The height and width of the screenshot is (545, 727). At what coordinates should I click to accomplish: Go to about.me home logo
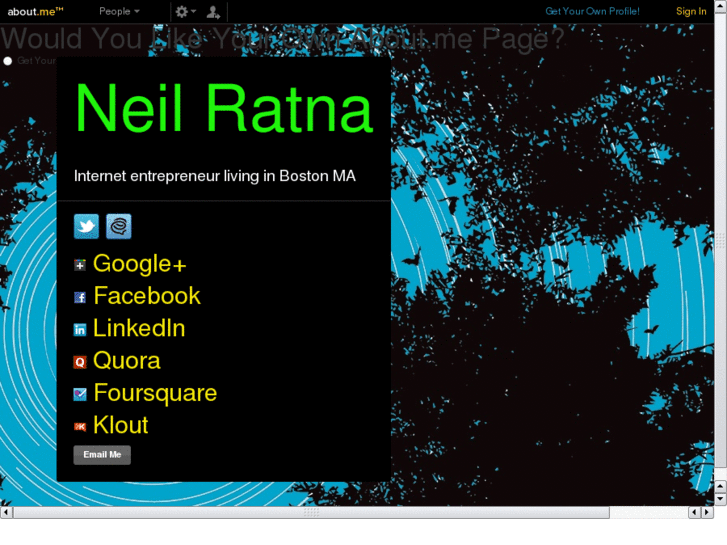pos(35,11)
